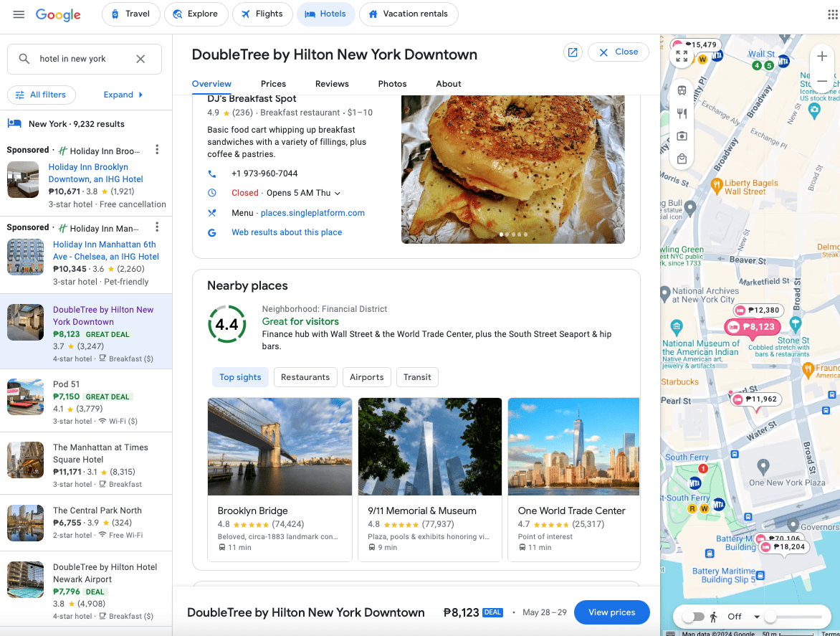Screen dimensions: 840x636
Task: Clear the hotel search text
Action: (x=140, y=59)
